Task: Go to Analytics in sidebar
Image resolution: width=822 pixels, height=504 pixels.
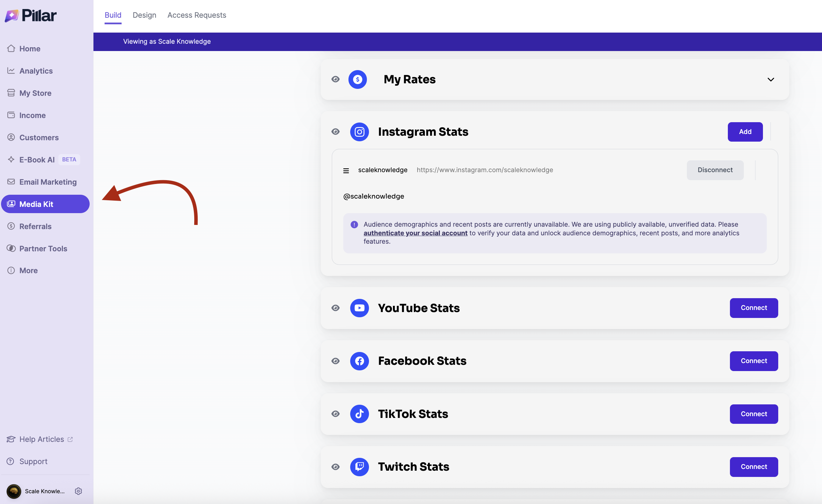Action: pyautogui.click(x=45, y=71)
